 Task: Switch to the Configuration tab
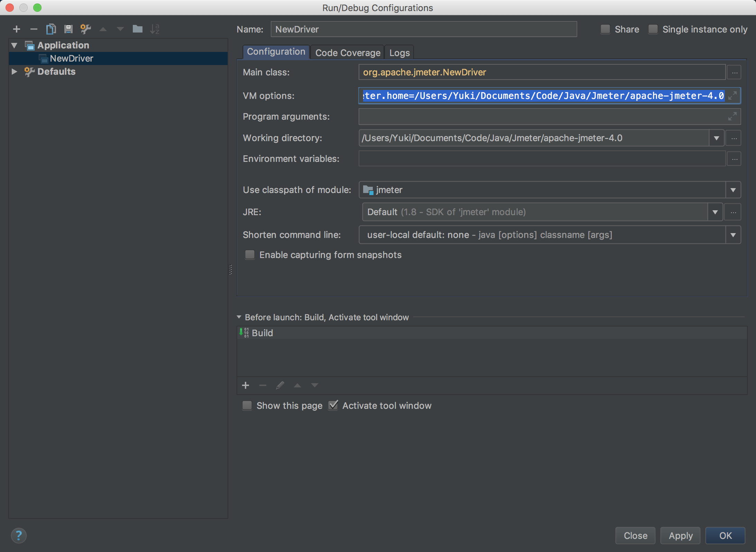(276, 52)
